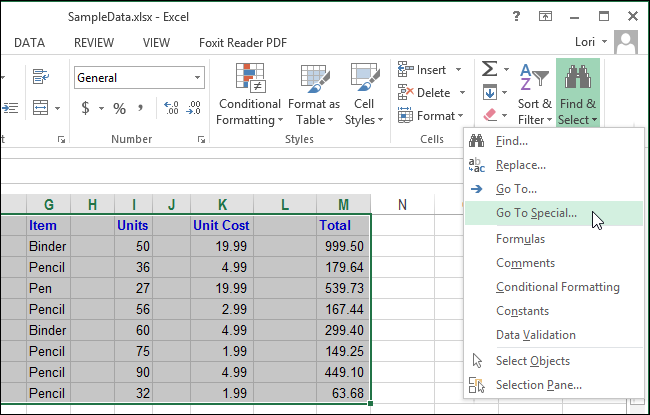
Task: Click the Decrease Decimal icon
Action: (x=195, y=108)
